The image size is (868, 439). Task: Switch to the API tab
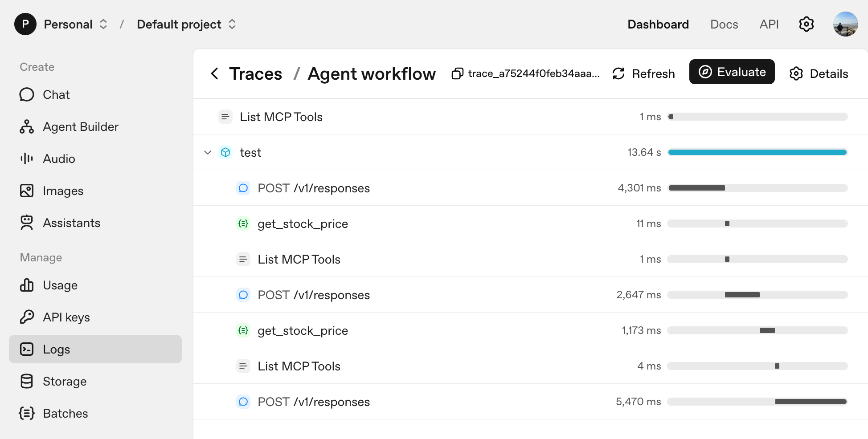[769, 24]
